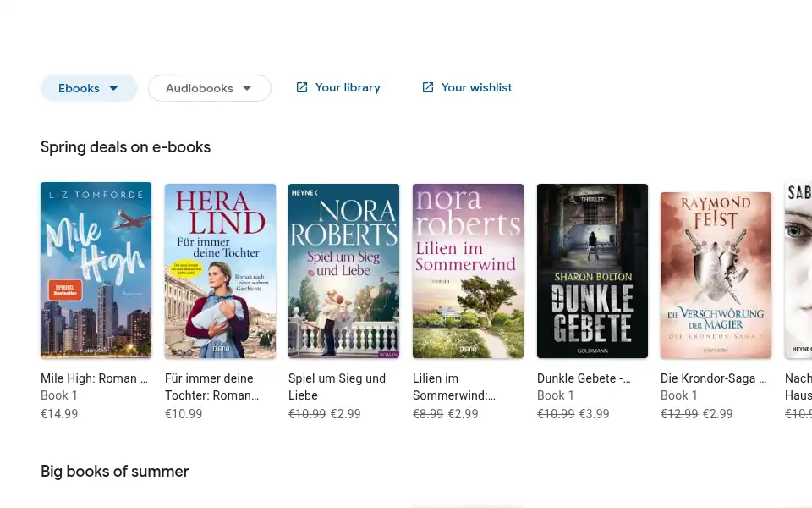812x508 pixels.
Task: Open the Big books of summer heading
Action: [x=115, y=472]
